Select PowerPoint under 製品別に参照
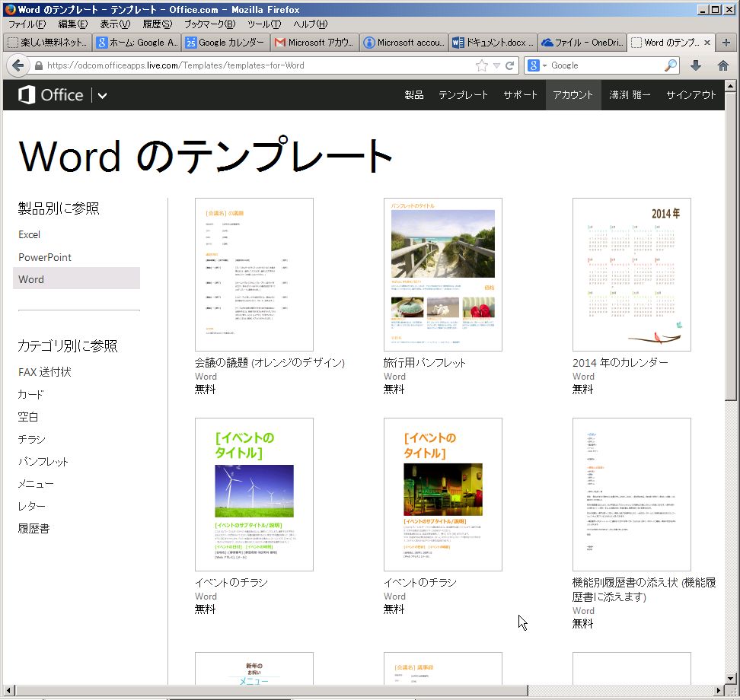 coord(45,257)
